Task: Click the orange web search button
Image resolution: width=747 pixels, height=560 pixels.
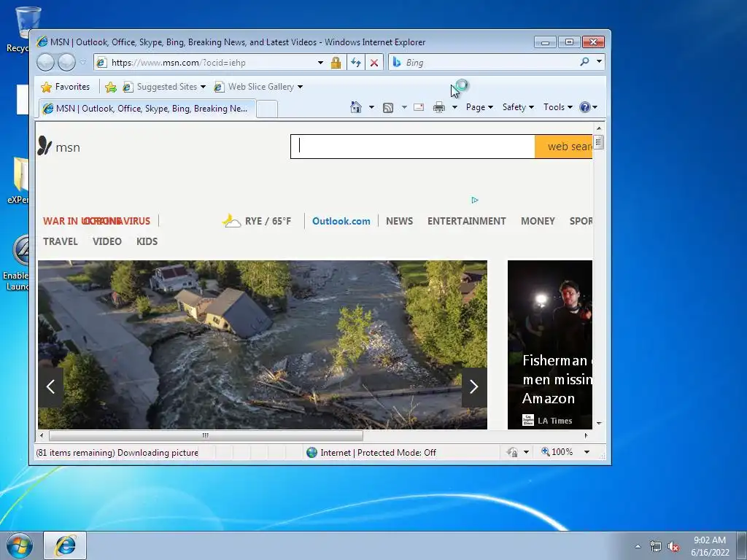Action: click(x=564, y=147)
